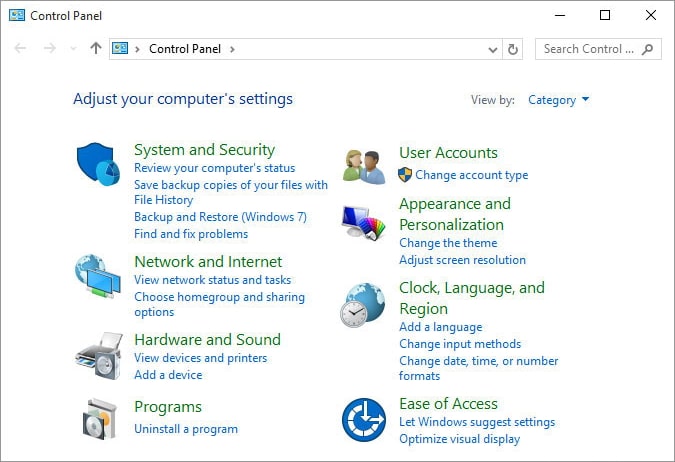Click the Appearance and Personalization monitor icon
Viewport: 675px width, 462px height.
point(364,223)
